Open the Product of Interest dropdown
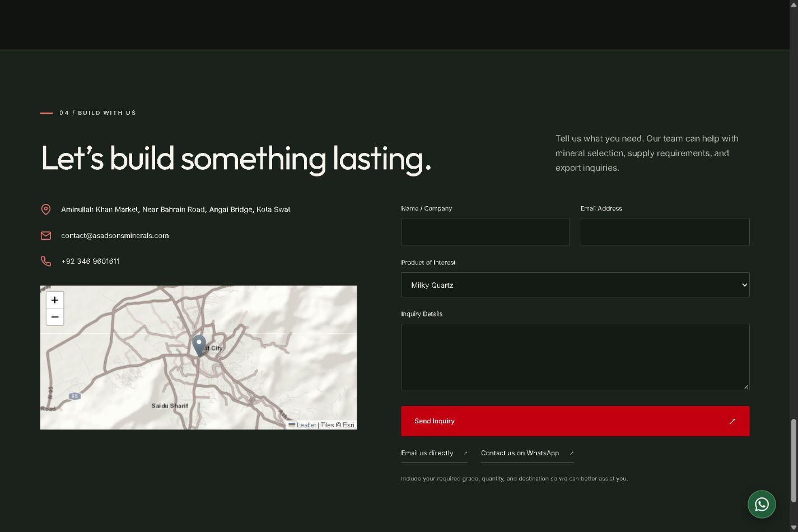Screen dimensions: 798x532 (x=575, y=285)
